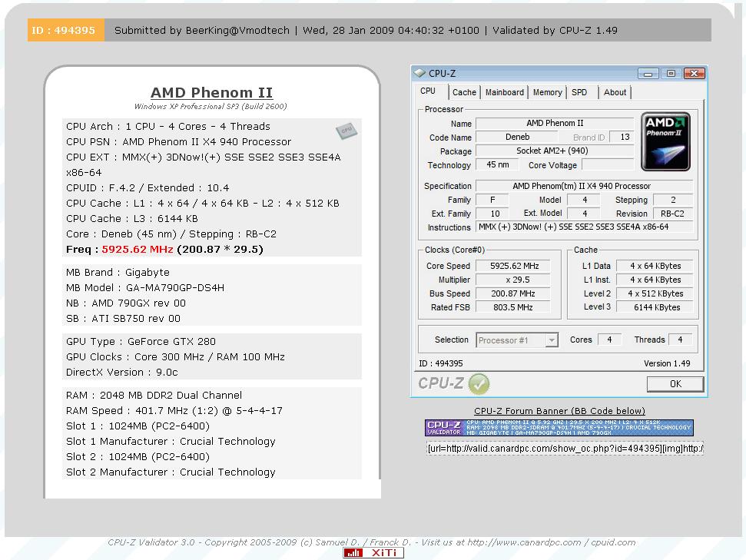Click the AMD Phenom II title link
The image size is (746, 560).
(212, 92)
